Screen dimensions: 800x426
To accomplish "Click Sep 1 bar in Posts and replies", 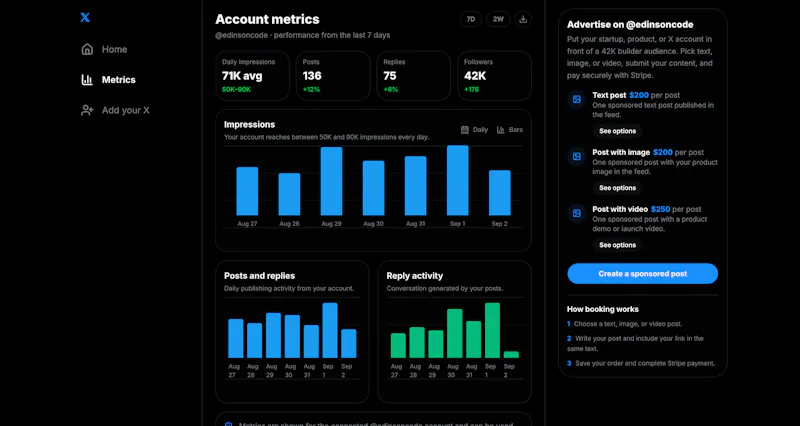I will [x=330, y=331].
